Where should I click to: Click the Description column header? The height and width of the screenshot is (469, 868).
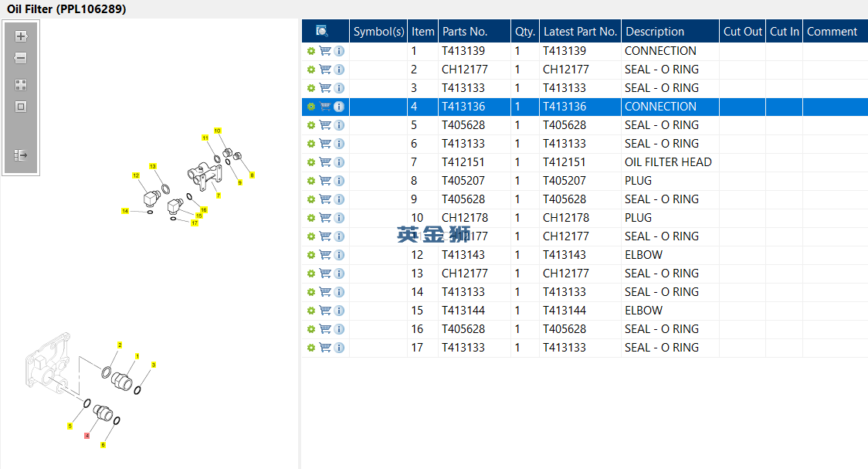654,31
